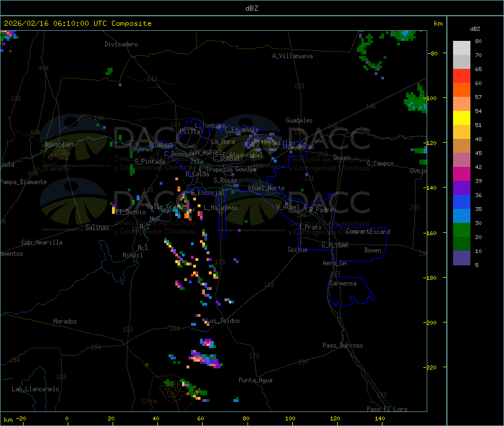The image size is (504, 426).
Task: Click the Paso_El_Loro label
Action: click(x=387, y=409)
